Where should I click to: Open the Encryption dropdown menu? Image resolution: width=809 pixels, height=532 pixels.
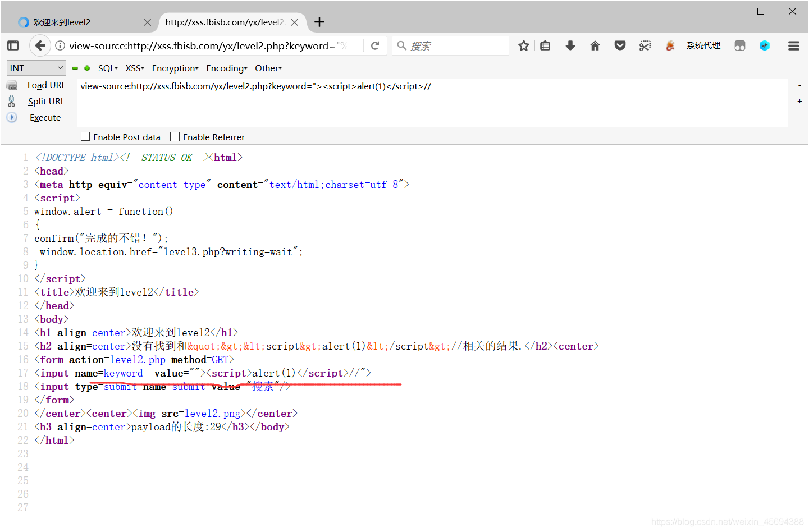pyautogui.click(x=175, y=68)
